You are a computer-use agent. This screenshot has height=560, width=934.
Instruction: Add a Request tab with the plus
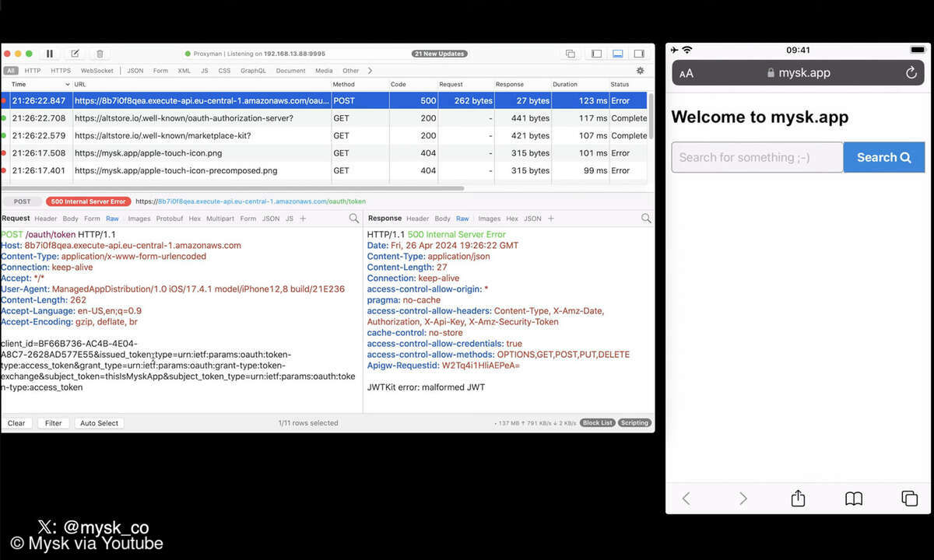pos(303,219)
